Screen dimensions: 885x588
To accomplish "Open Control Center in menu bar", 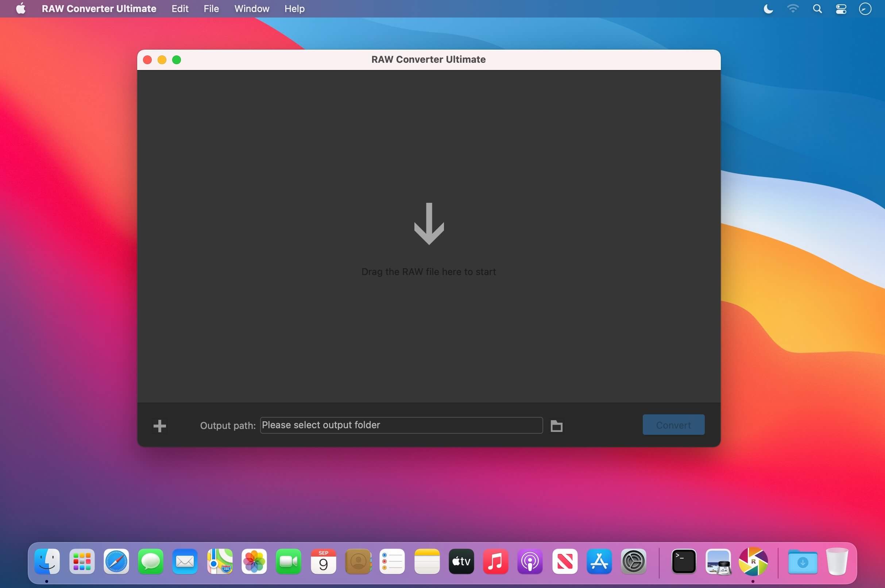I will click(841, 9).
